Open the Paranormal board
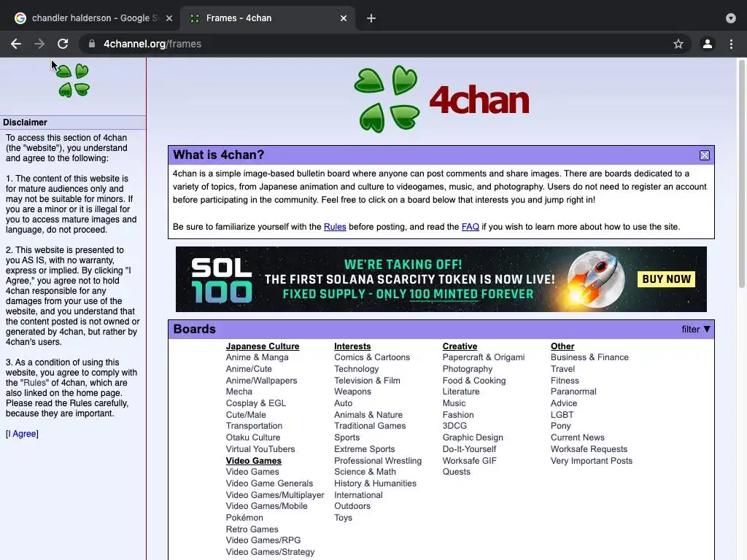 573,392
